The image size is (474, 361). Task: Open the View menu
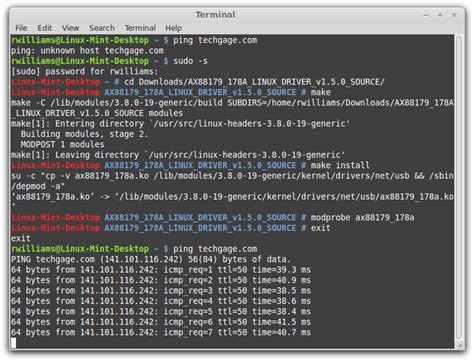(x=70, y=28)
